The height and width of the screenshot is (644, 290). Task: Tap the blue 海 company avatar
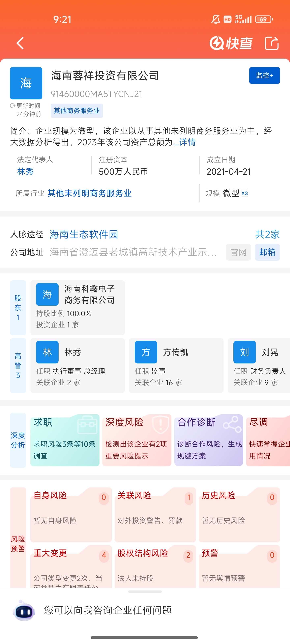[x=26, y=83]
